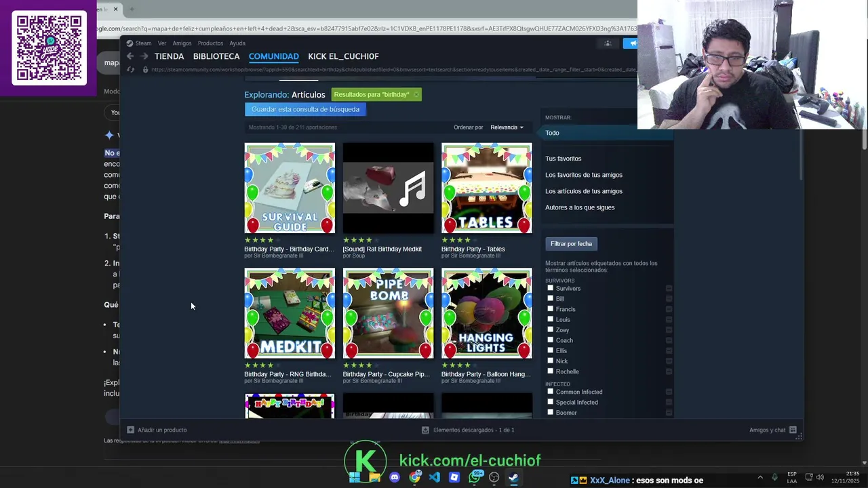The image size is (868, 488).
Task: Open the Amigos menu
Action: (182, 43)
